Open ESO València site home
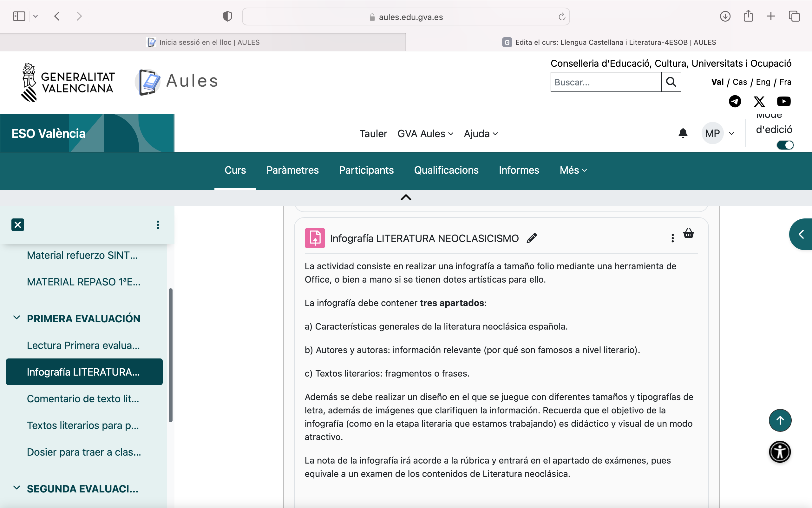This screenshot has height=508, width=812. click(x=49, y=133)
